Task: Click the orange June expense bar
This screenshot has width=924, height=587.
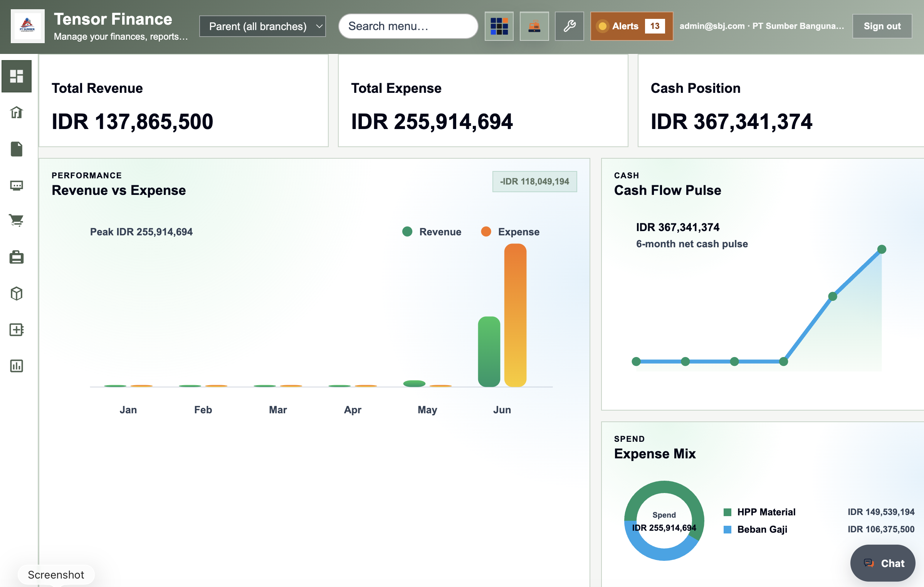Action: [515, 315]
